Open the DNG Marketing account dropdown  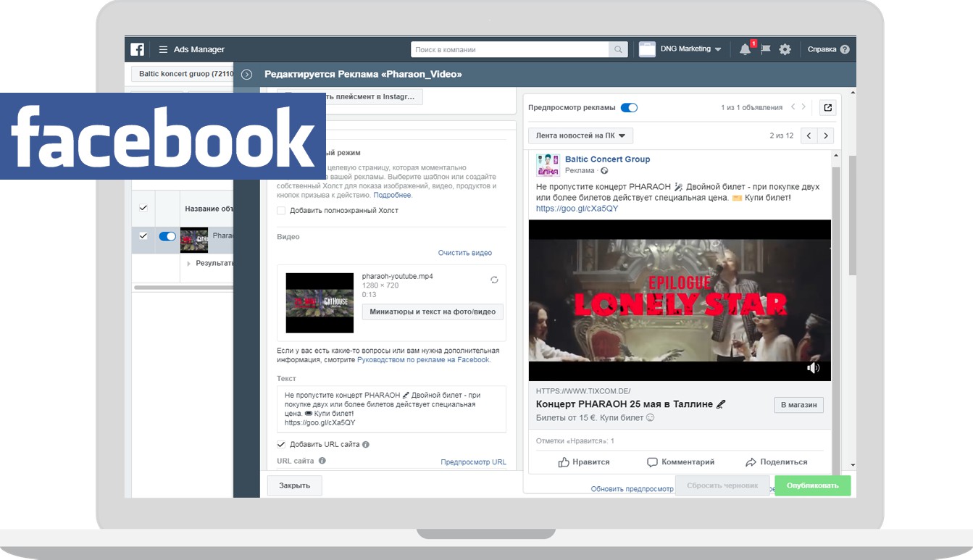click(680, 49)
